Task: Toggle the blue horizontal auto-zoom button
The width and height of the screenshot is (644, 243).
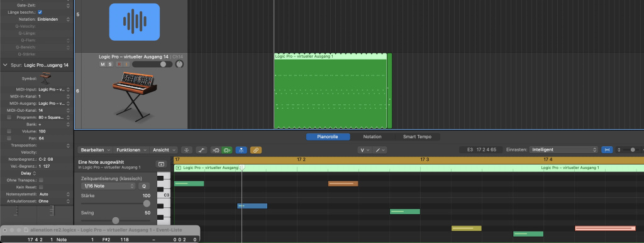Action: coord(607,150)
